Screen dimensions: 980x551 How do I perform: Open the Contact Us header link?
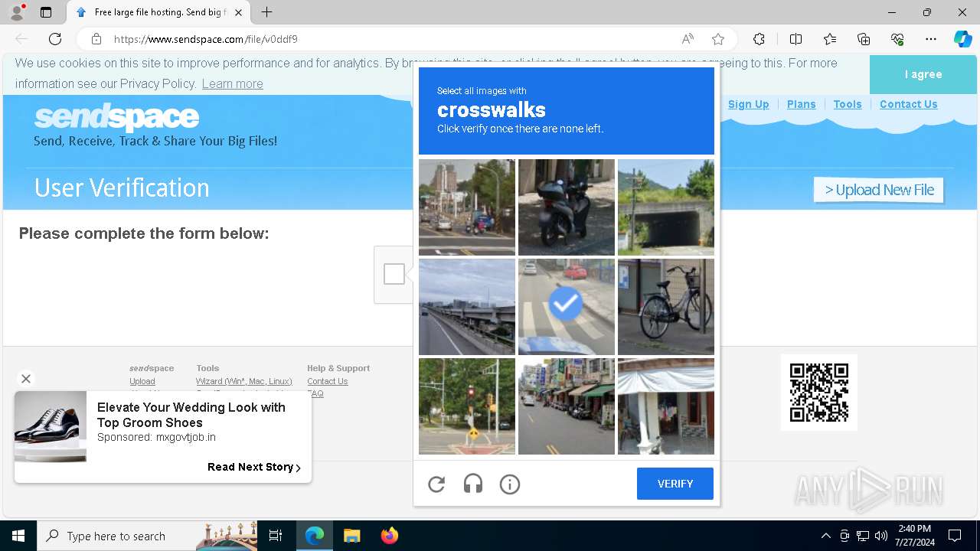click(908, 104)
